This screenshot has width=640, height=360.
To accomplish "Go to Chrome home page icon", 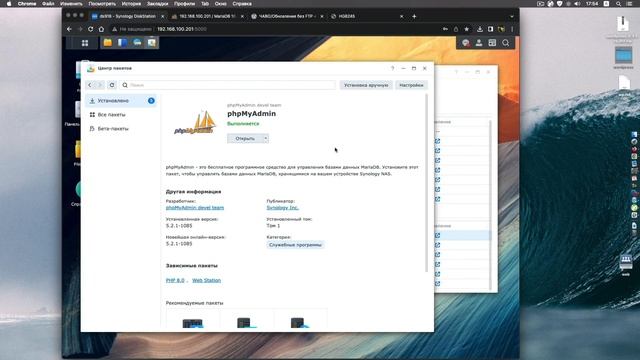I will 101,29.
